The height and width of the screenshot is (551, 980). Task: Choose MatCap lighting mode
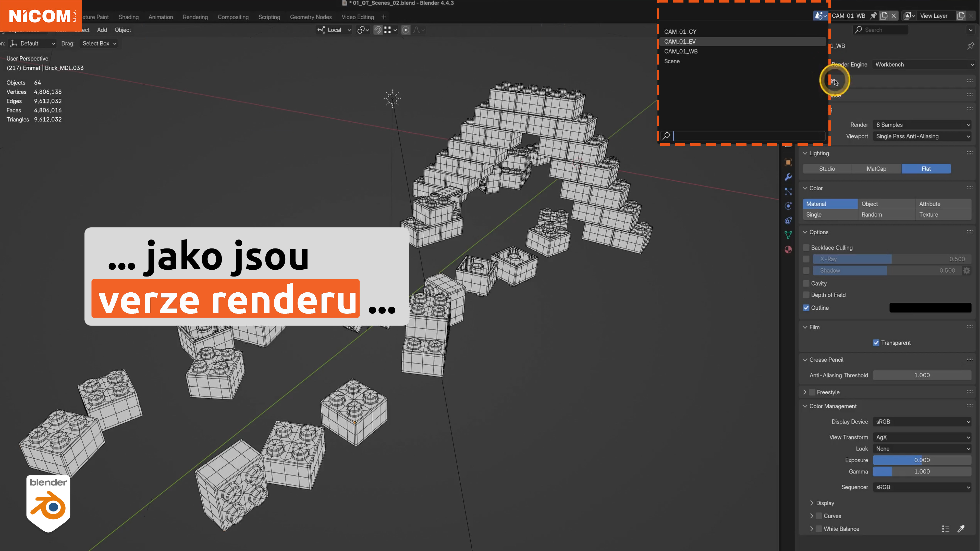point(877,168)
